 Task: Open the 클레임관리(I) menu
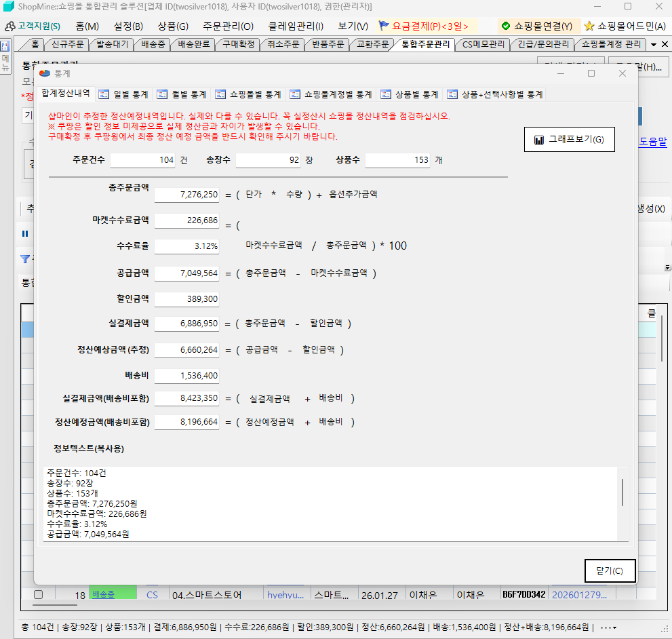[x=296, y=26]
